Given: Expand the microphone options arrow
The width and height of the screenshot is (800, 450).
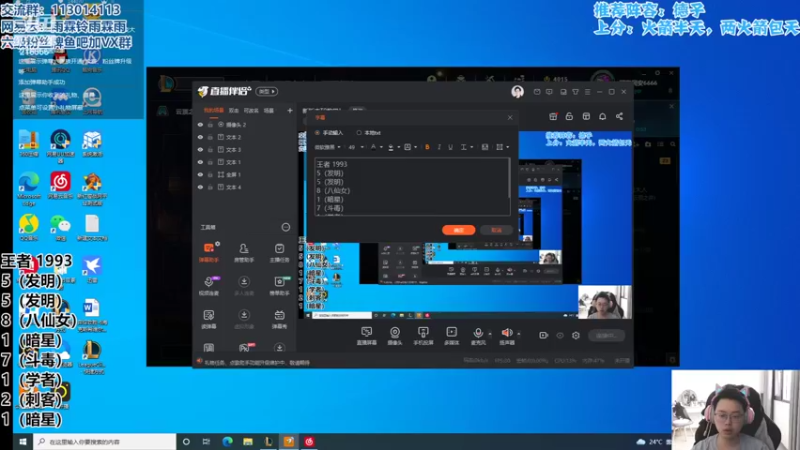Looking at the screenshot, I should coord(490,334).
